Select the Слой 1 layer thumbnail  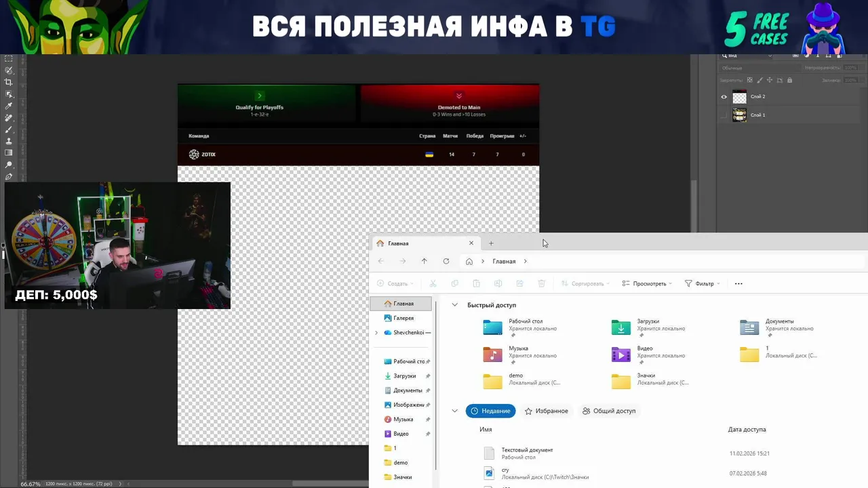[739, 115]
